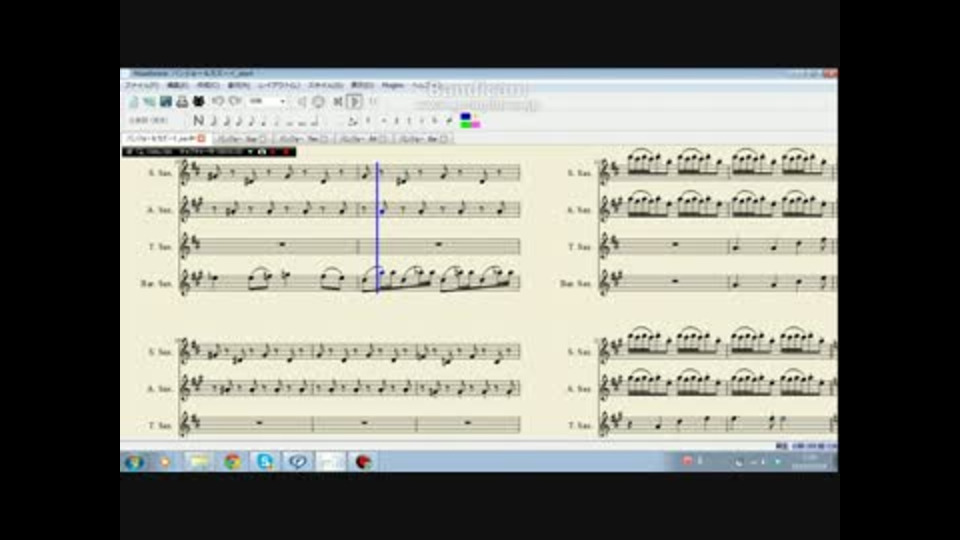Open the Notes menu

click(239, 86)
